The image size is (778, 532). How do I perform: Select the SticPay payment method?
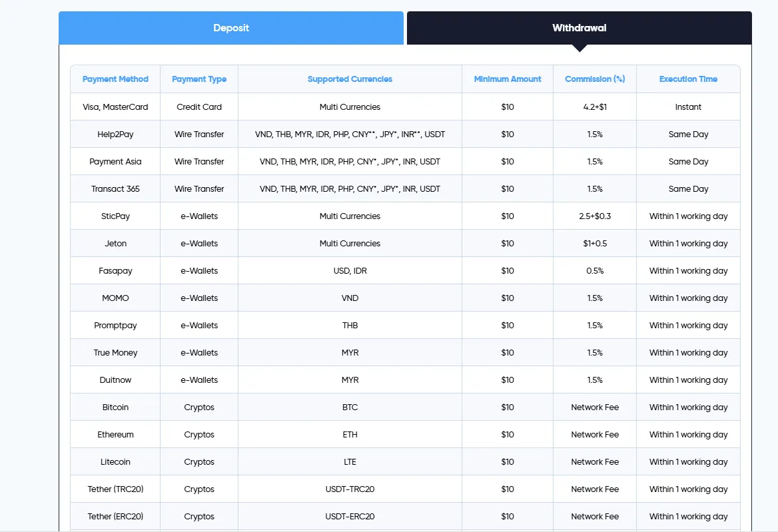115,216
